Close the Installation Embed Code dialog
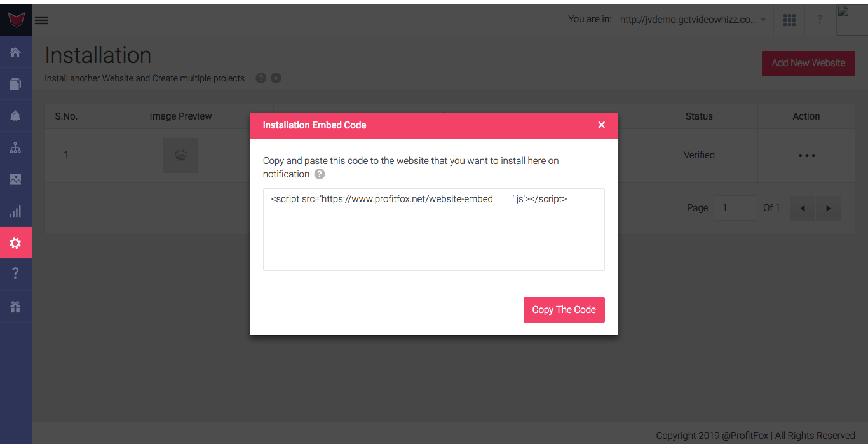The width and height of the screenshot is (868, 444). 602,125
